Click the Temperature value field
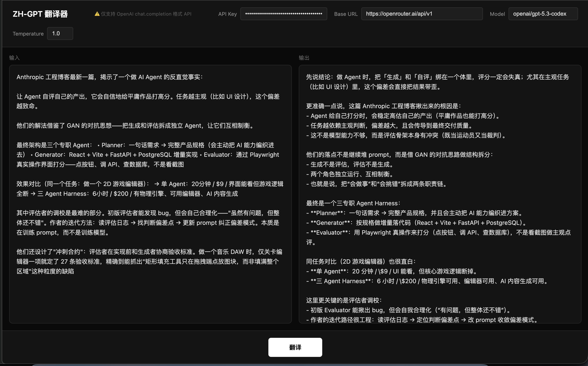 click(x=60, y=33)
